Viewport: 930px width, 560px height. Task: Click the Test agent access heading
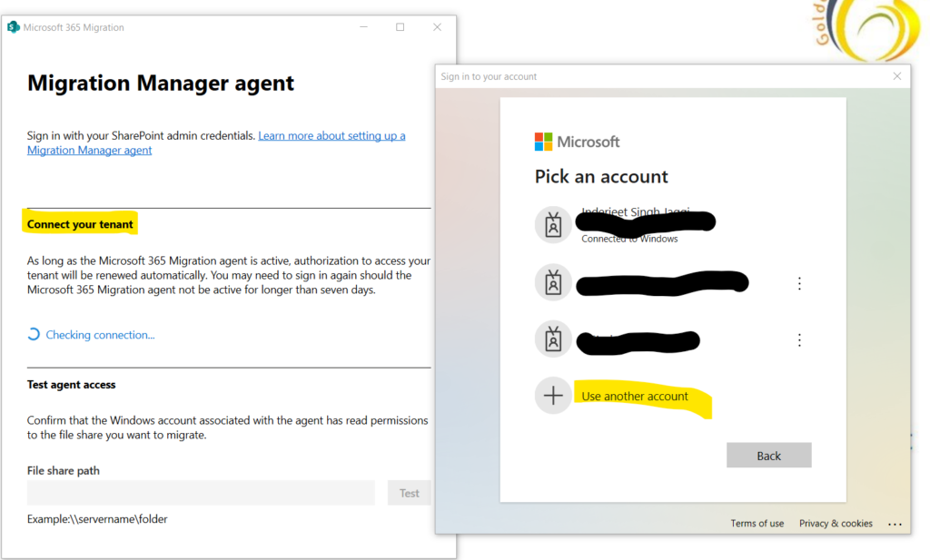click(71, 385)
